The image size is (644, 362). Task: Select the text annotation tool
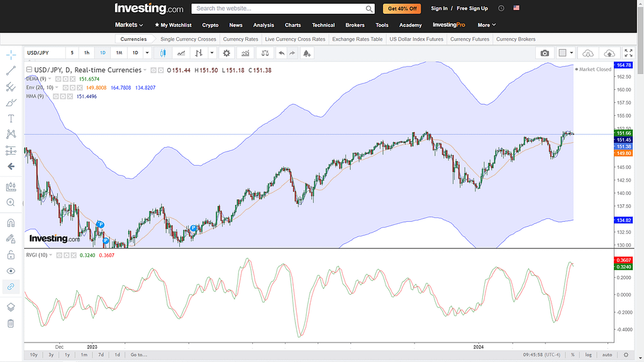[11, 118]
